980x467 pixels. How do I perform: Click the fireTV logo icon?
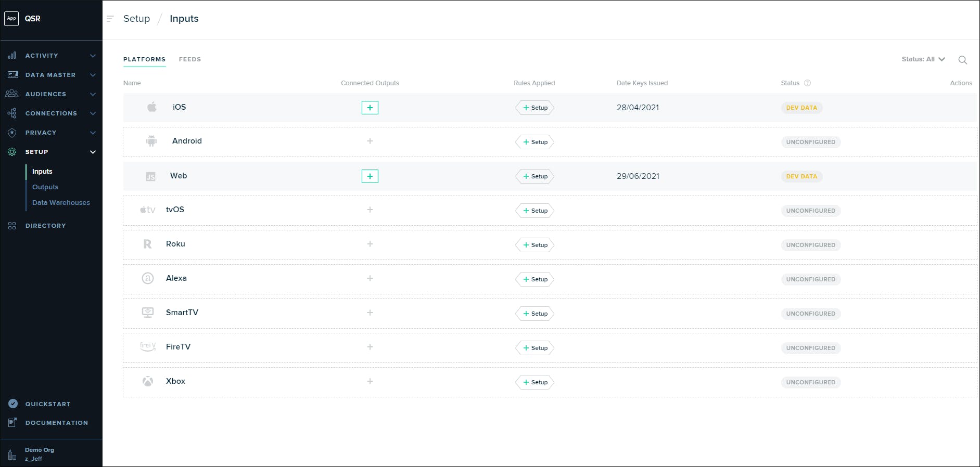point(148,347)
